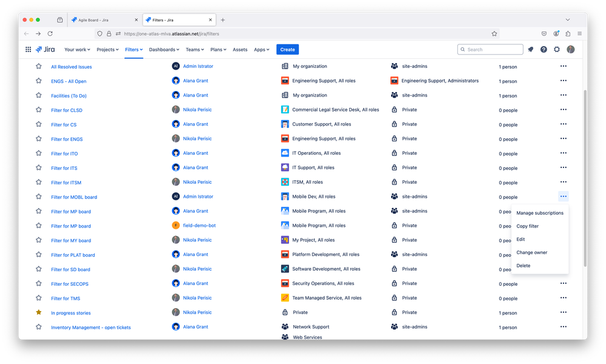
Task: Star the Filter for CLSD filter
Action: pos(38,110)
